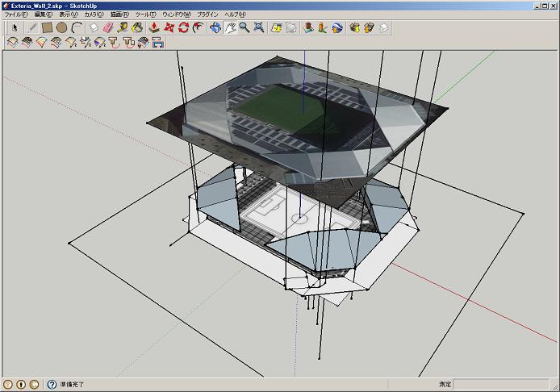Image resolution: width=560 pixels, height=392 pixels.
Task: Select the Rectangle drawing tool
Action: (x=47, y=27)
